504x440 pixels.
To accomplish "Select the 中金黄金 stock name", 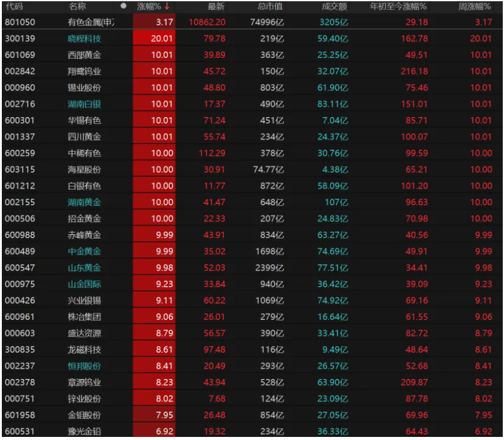I will click(85, 251).
